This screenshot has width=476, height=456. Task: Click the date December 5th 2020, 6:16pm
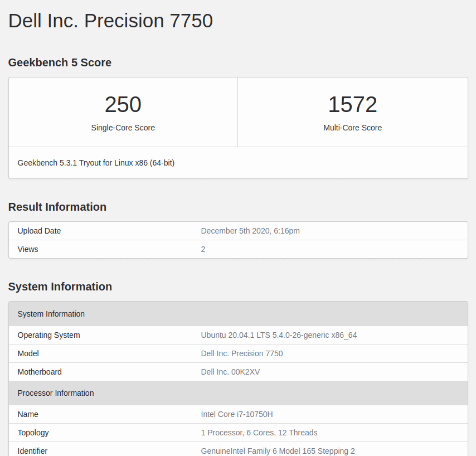click(250, 231)
